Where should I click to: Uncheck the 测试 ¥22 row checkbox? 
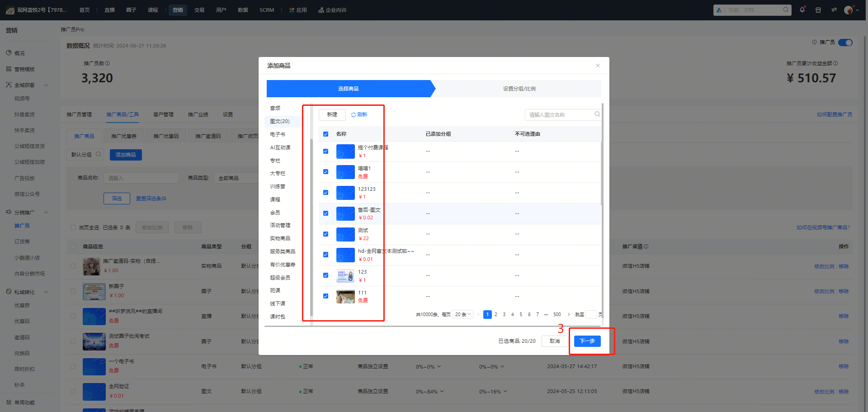click(x=325, y=234)
